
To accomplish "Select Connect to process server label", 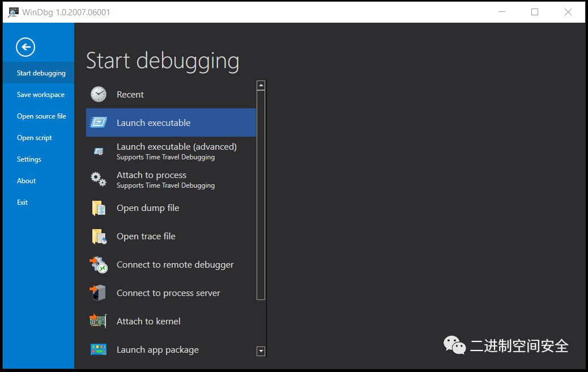I will [168, 293].
